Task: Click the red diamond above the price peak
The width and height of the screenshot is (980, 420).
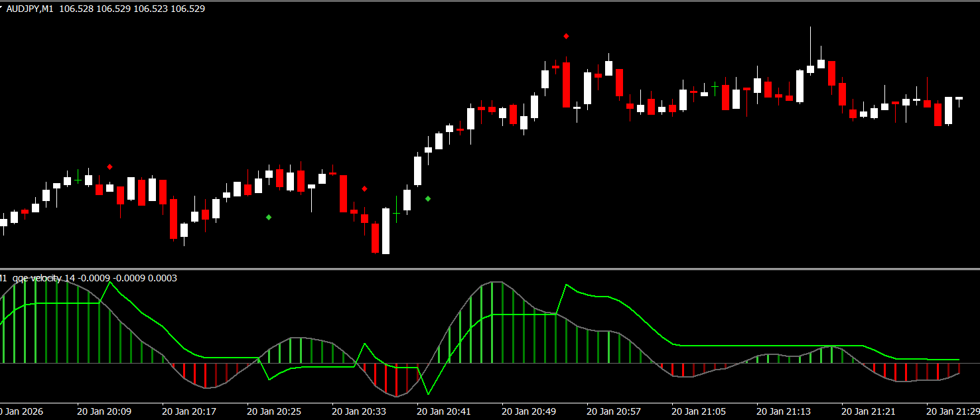Action: click(x=566, y=36)
